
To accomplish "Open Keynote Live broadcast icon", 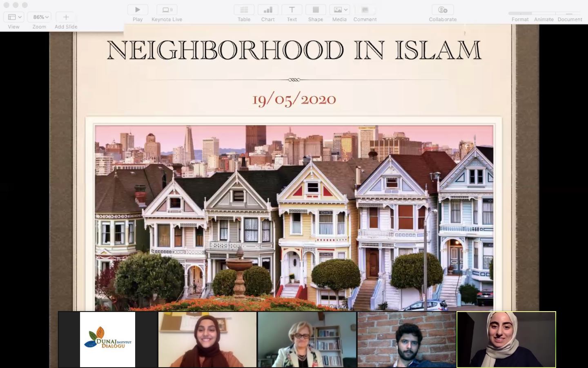I will point(167,10).
